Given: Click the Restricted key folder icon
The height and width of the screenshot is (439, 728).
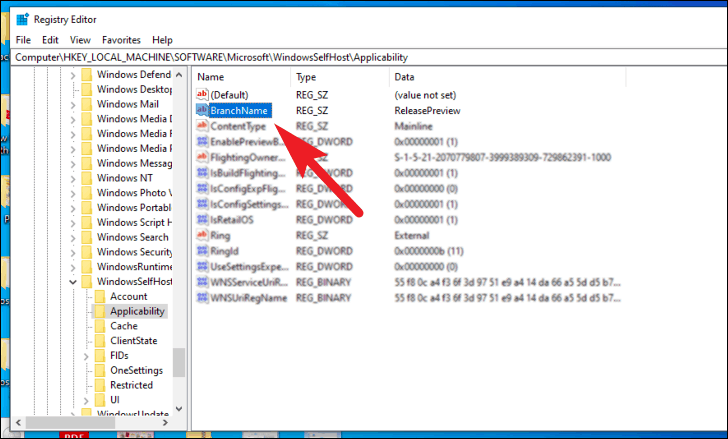Looking at the screenshot, I should pyautogui.click(x=100, y=385).
